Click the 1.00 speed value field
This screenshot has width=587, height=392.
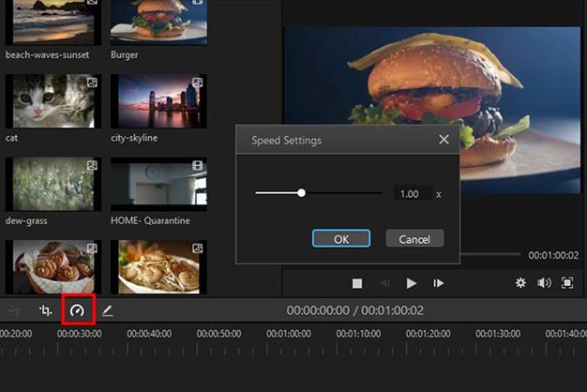[413, 193]
